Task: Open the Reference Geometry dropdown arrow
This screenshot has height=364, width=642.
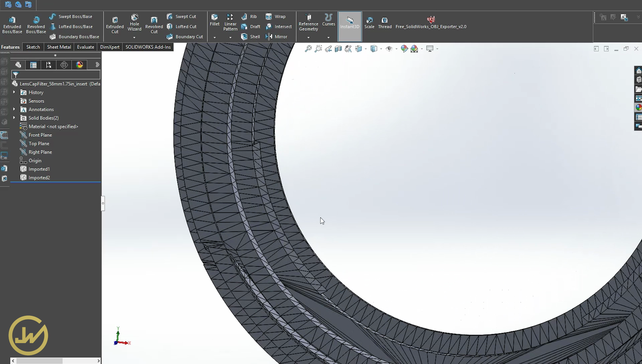Action: click(308, 37)
